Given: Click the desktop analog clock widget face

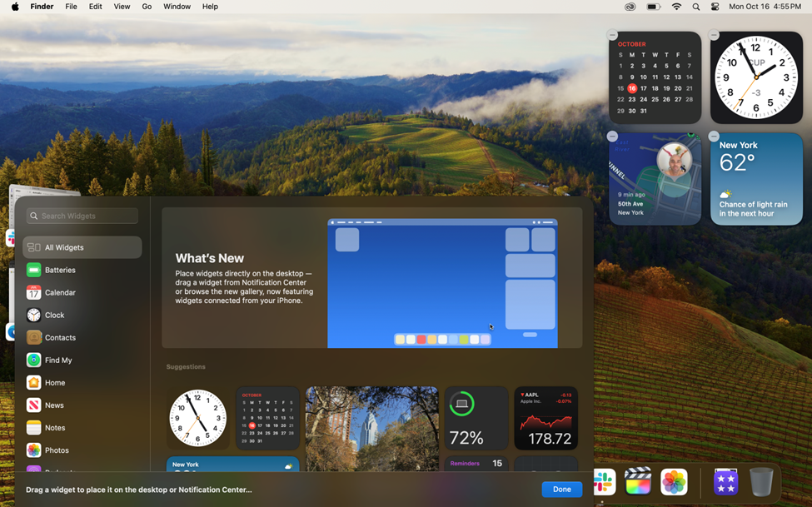Looking at the screenshot, I should pyautogui.click(x=756, y=77).
